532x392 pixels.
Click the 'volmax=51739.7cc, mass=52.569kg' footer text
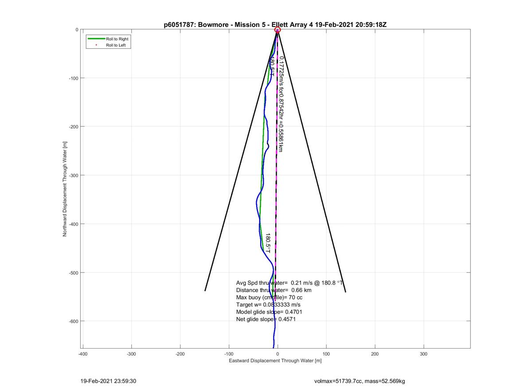[359, 381]
